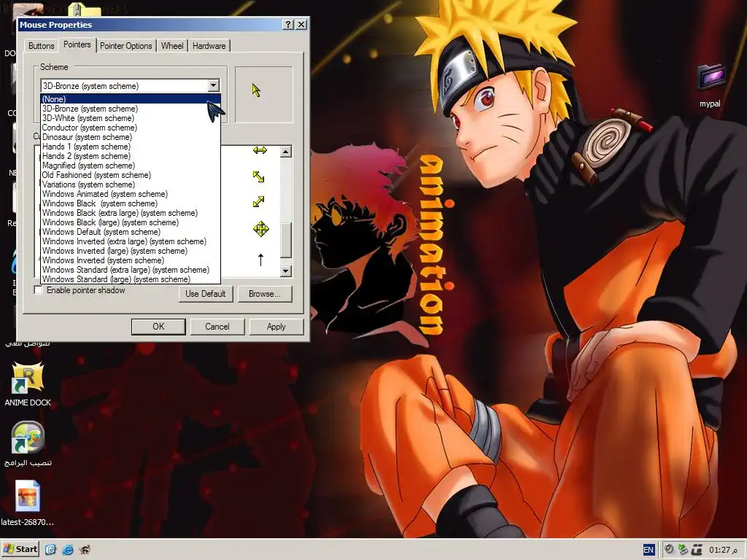Click the third quick launch icon beside Internet Explorer
This screenshot has width=747, height=560.
(85, 550)
